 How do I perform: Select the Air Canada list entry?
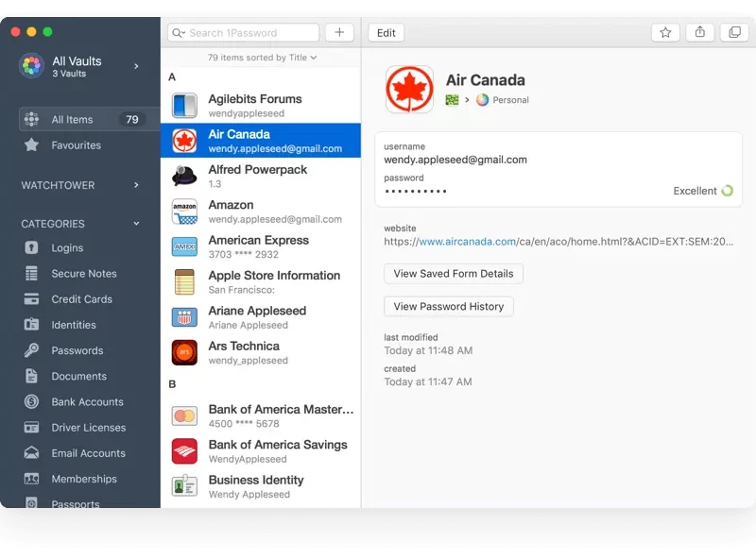261,141
